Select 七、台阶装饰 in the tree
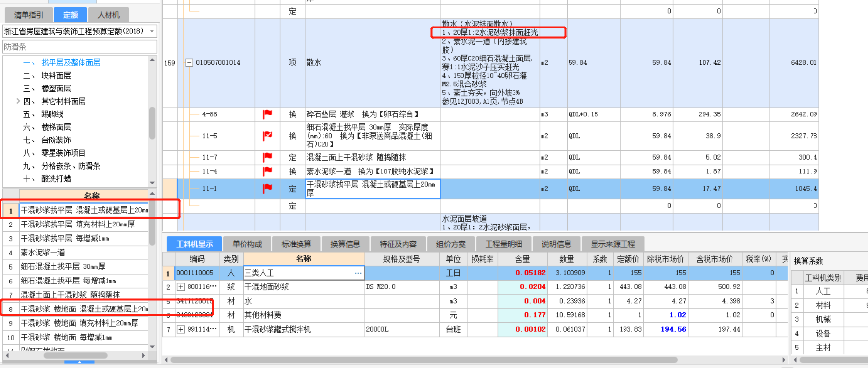The width and height of the screenshot is (868, 368). (x=47, y=140)
